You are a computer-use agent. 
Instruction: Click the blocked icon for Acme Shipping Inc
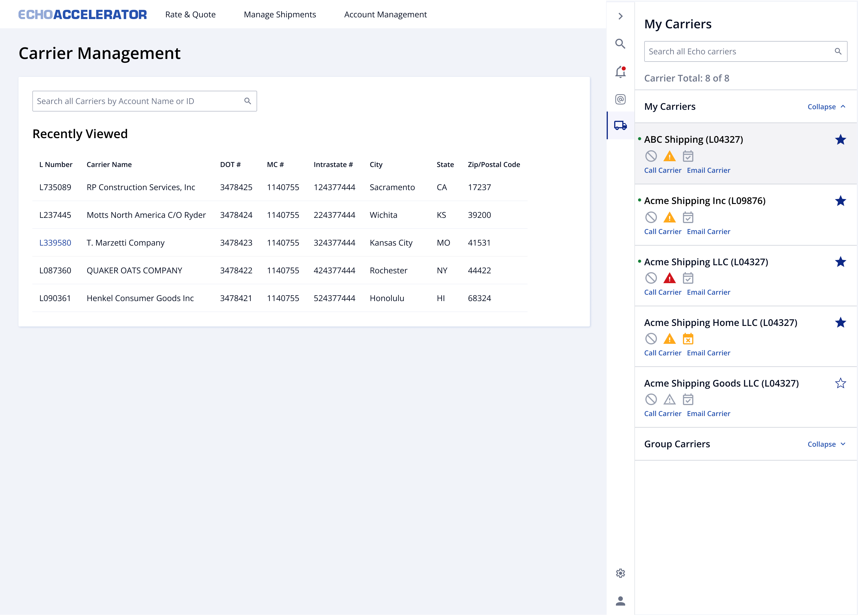(651, 217)
